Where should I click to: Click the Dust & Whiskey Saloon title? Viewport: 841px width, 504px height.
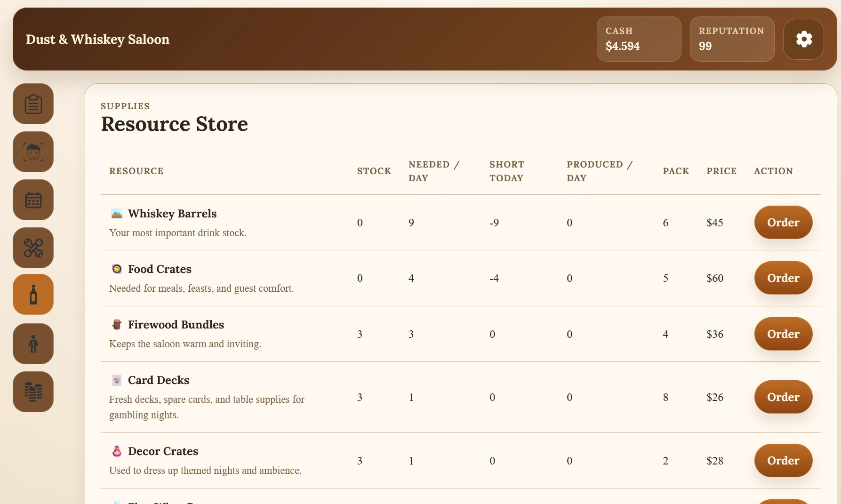click(97, 39)
